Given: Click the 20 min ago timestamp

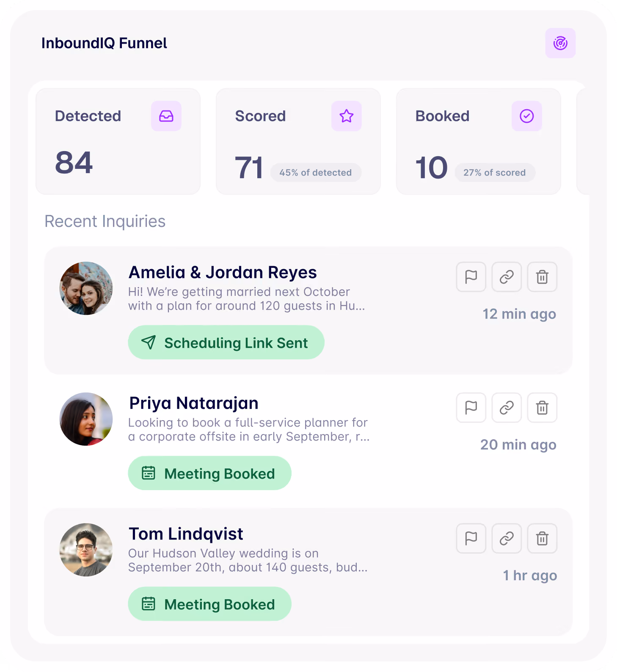Looking at the screenshot, I should tap(518, 445).
